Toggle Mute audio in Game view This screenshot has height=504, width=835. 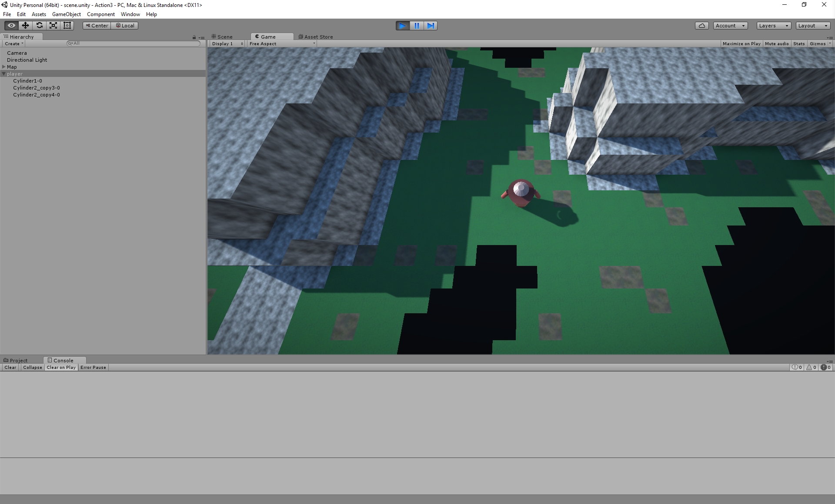coord(776,43)
